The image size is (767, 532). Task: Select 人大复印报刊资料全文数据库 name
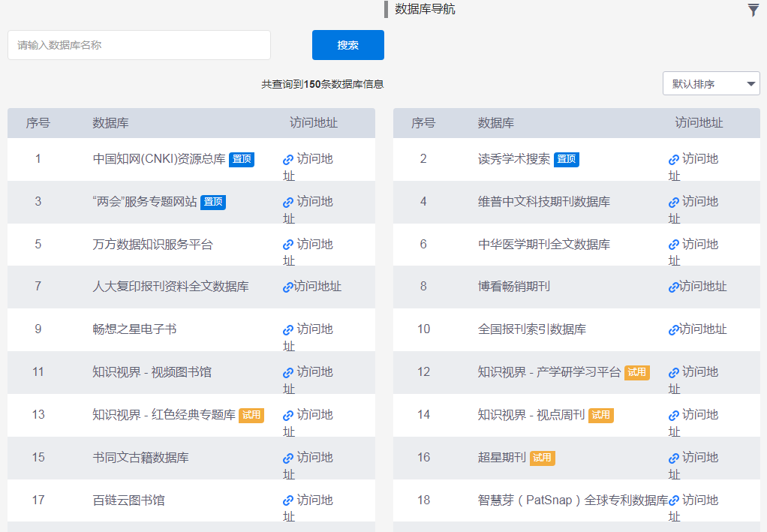pyautogui.click(x=170, y=286)
